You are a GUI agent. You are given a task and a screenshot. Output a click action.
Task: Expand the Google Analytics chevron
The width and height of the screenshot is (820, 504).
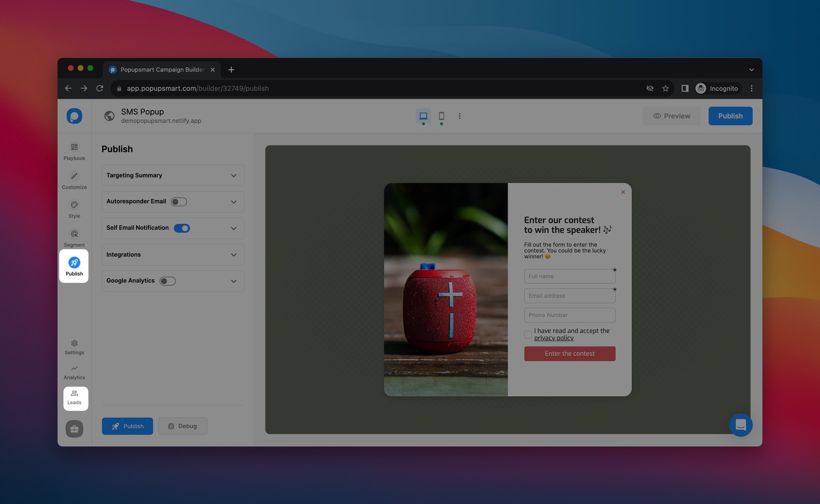point(233,281)
